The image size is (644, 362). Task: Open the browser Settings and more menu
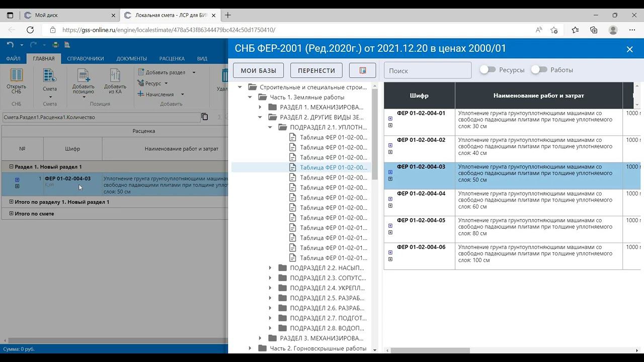click(x=632, y=30)
